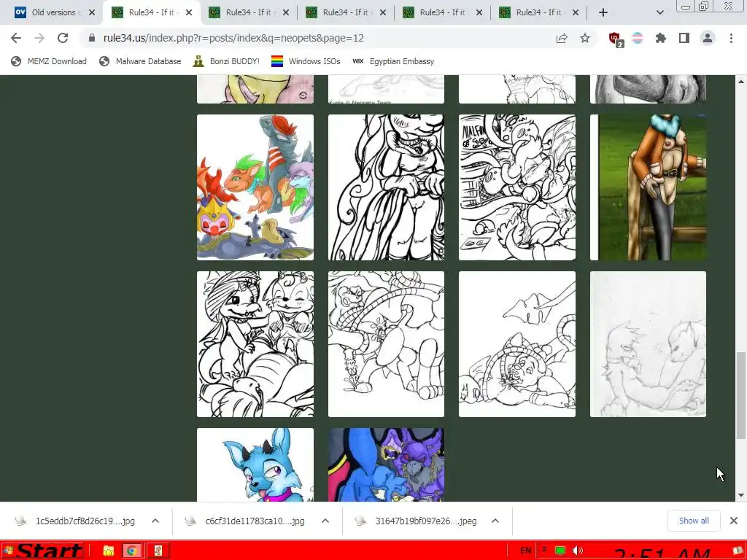Screen dimensions: 747x560
Task: Open the uBlock Origin extension icon
Action: (616, 39)
